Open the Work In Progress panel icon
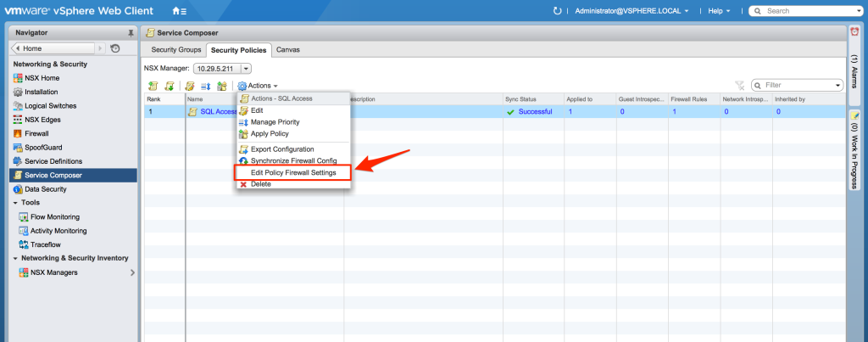The height and width of the screenshot is (342, 868). pyautogui.click(x=854, y=115)
